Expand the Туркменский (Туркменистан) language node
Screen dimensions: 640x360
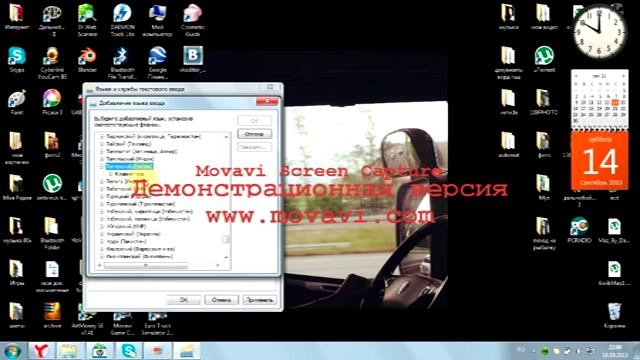coord(101,204)
